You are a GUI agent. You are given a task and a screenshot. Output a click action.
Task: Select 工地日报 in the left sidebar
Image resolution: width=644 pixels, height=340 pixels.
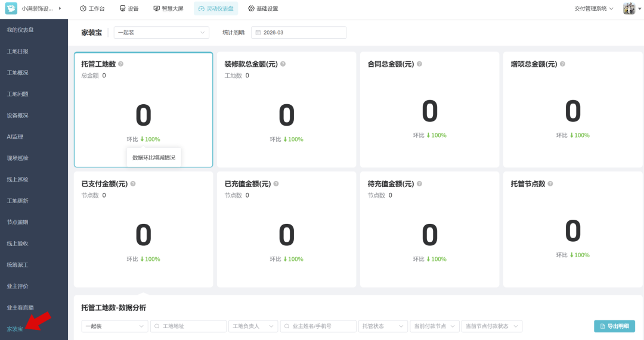pyautogui.click(x=18, y=51)
